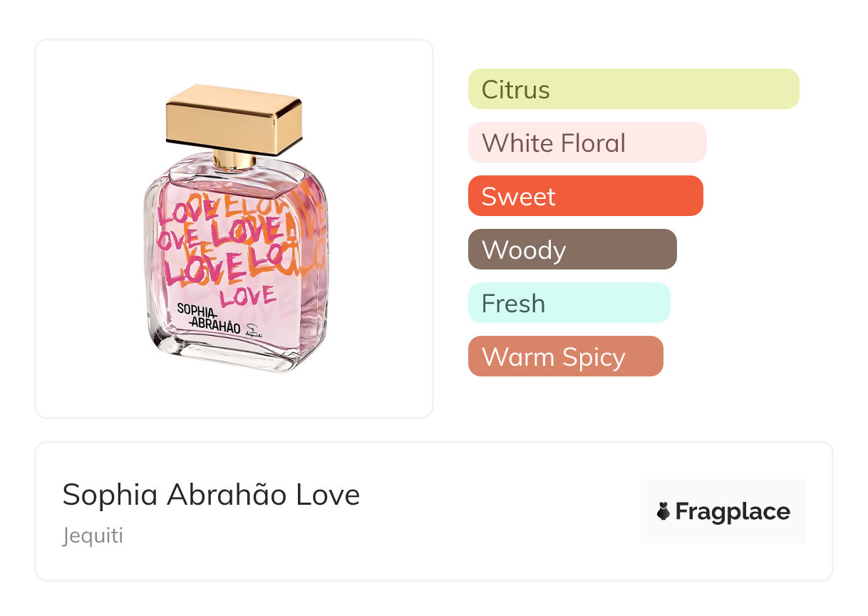This screenshot has width=868, height=616.
Task: Click the Fragplace perfume bottle logo icon
Action: pos(663,511)
